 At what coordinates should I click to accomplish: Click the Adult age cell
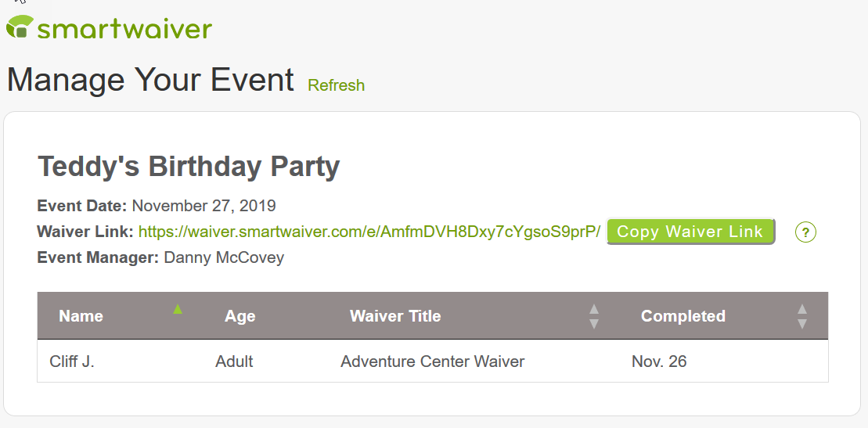pyautogui.click(x=234, y=361)
